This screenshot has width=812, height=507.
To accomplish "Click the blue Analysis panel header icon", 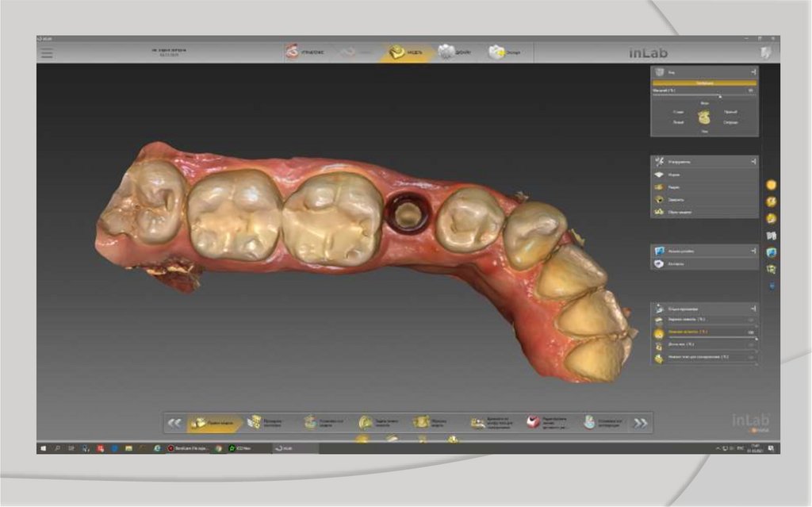I will [659, 251].
